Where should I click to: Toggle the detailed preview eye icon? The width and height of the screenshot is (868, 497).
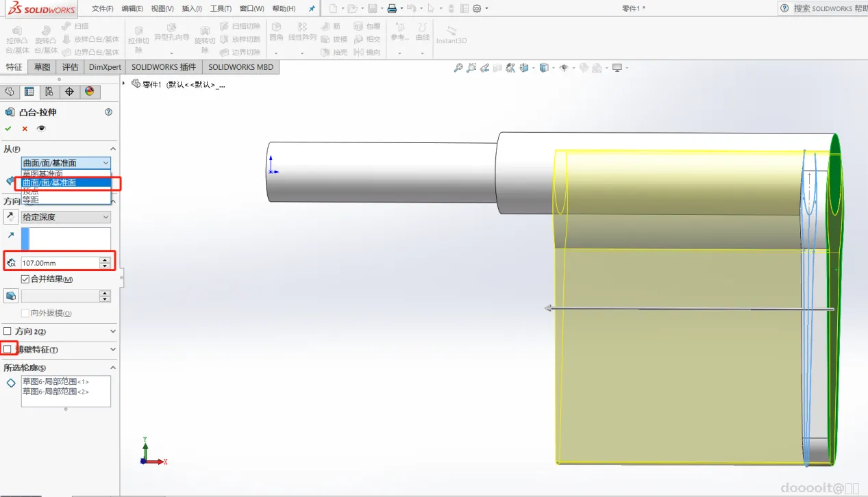pyautogui.click(x=42, y=129)
